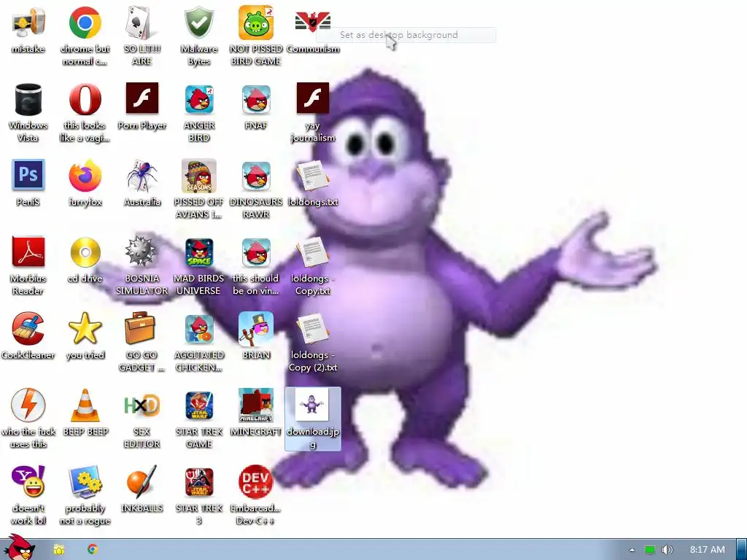Screen dimensions: 747x560
Task: Launch STAR TREK GAME icon
Action: tap(199, 405)
